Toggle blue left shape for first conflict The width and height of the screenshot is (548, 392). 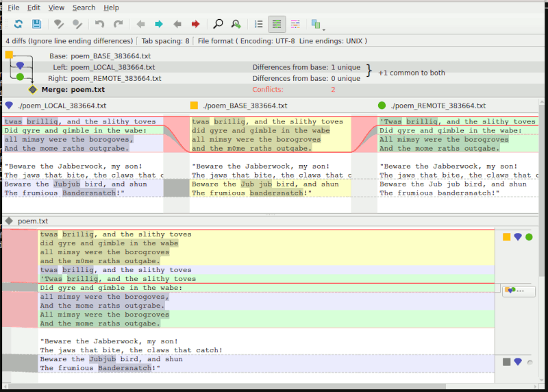point(518,237)
